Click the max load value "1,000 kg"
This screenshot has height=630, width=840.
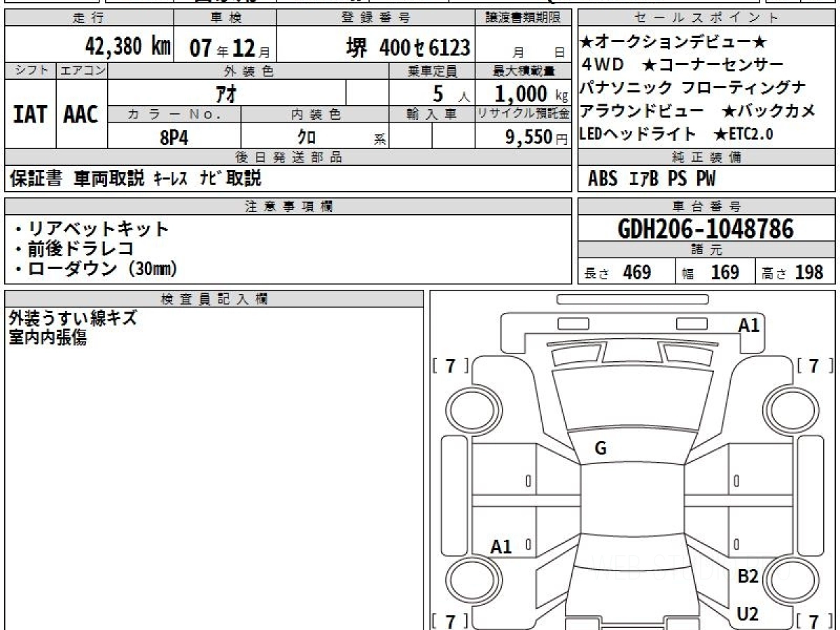coord(531,92)
